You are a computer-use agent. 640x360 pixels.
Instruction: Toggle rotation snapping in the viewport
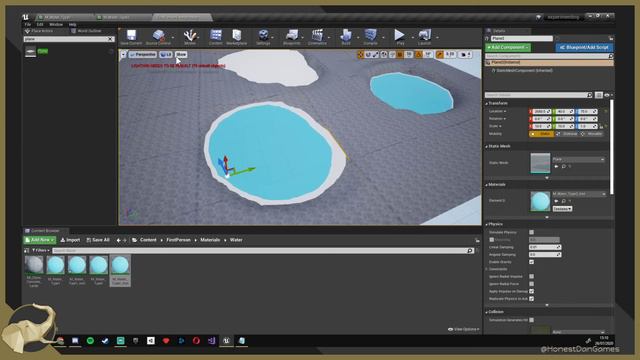[x=419, y=54]
